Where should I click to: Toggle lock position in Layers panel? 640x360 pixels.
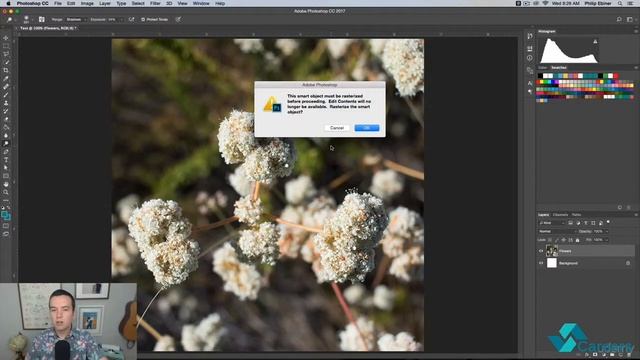(564, 240)
